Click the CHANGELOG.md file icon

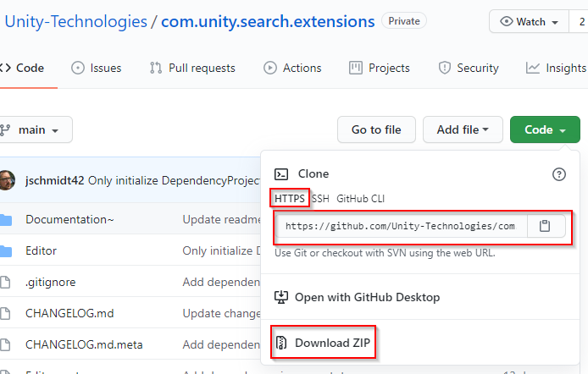(6, 313)
